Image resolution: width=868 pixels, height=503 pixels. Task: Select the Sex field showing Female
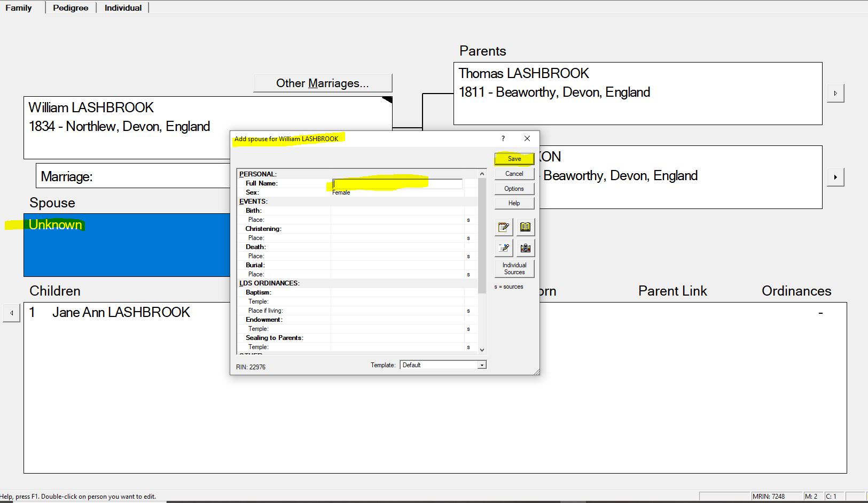[x=397, y=192]
